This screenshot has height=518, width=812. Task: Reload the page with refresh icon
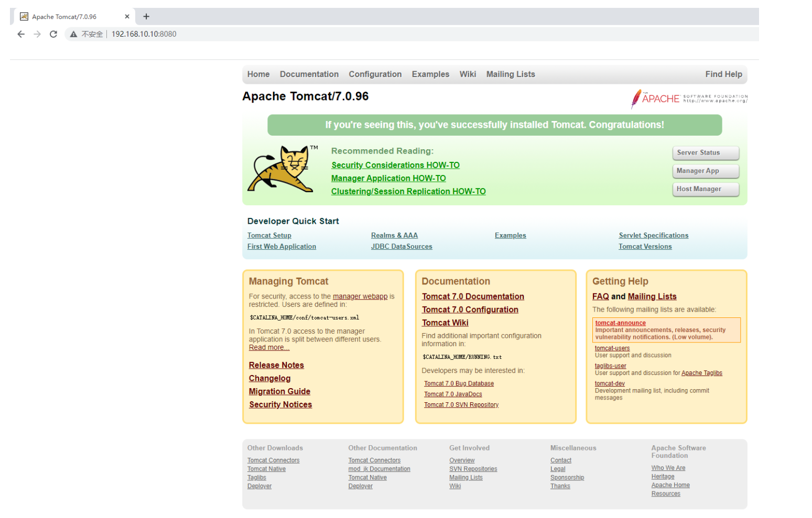click(53, 34)
